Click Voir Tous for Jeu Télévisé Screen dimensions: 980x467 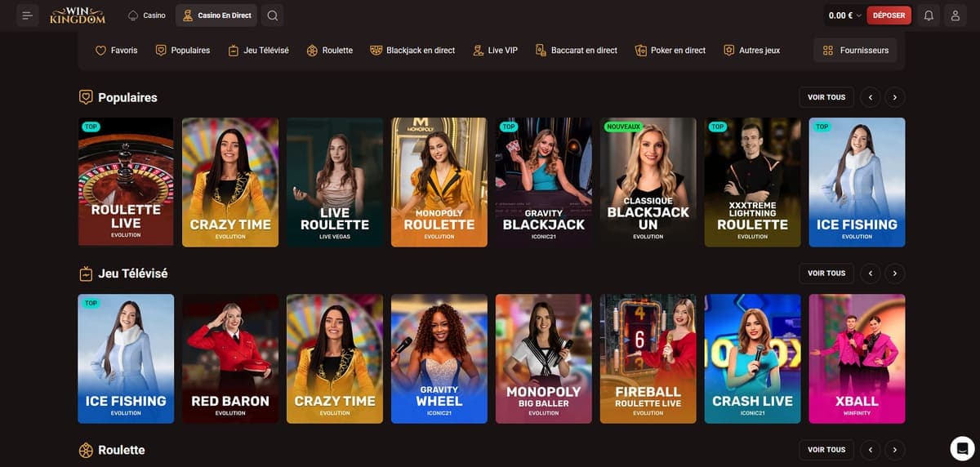(x=826, y=274)
